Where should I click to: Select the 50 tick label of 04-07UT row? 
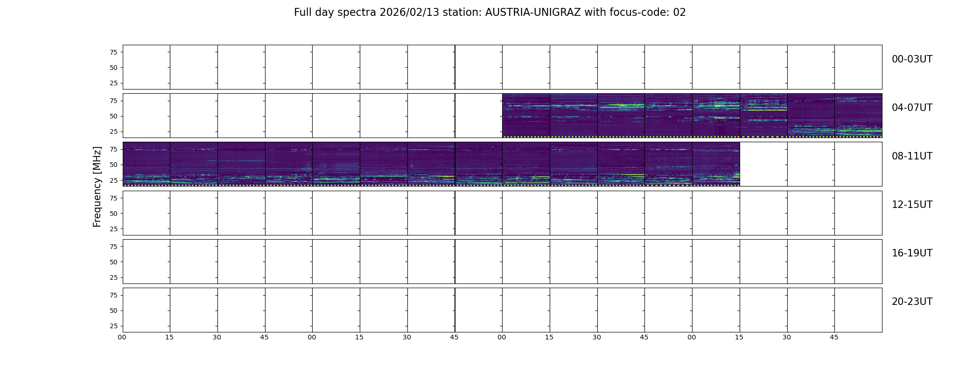pyautogui.click(x=113, y=116)
